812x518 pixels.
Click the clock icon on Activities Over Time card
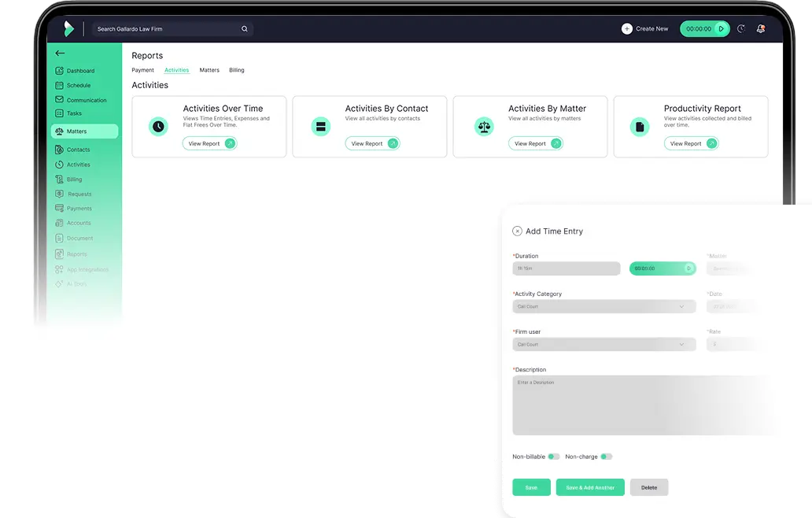[x=159, y=126]
